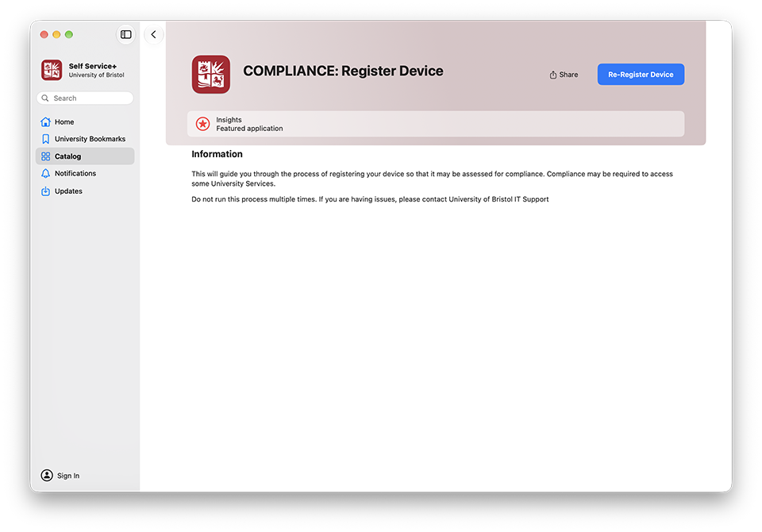The width and height of the screenshot is (762, 532).
Task: Click the 'Featured application' text
Action: point(249,129)
